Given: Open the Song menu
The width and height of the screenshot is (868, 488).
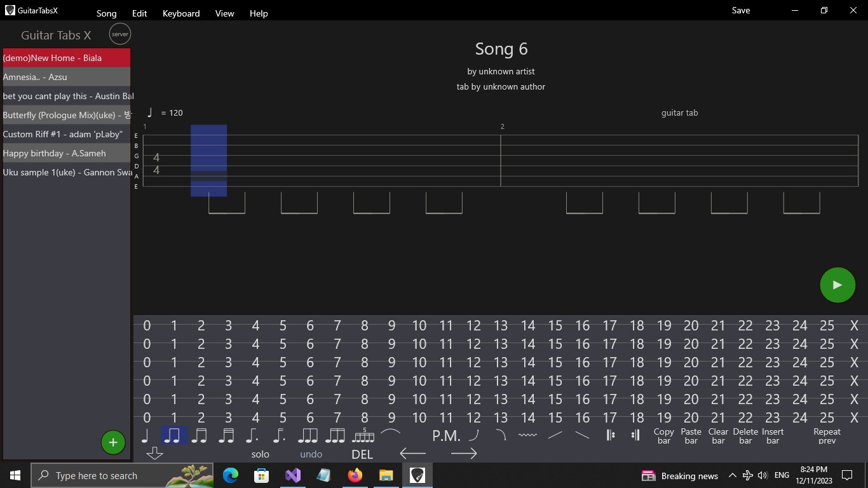Looking at the screenshot, I should pos(106,13).
